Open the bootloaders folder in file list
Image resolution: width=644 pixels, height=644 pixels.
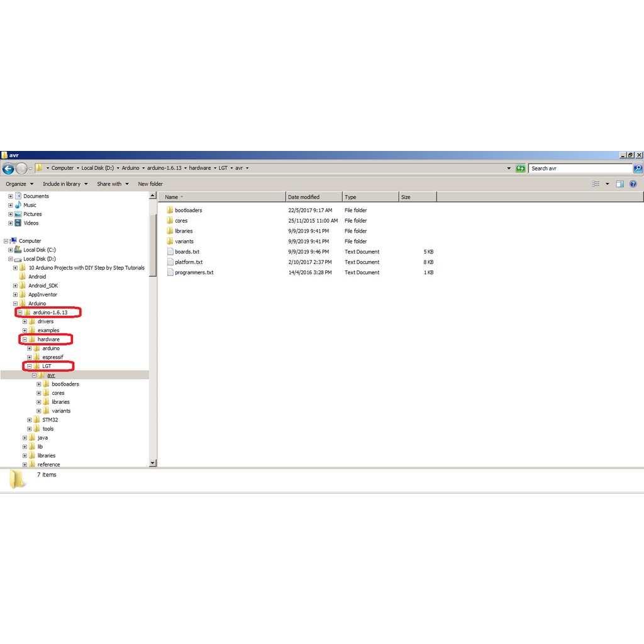(188, 210)
